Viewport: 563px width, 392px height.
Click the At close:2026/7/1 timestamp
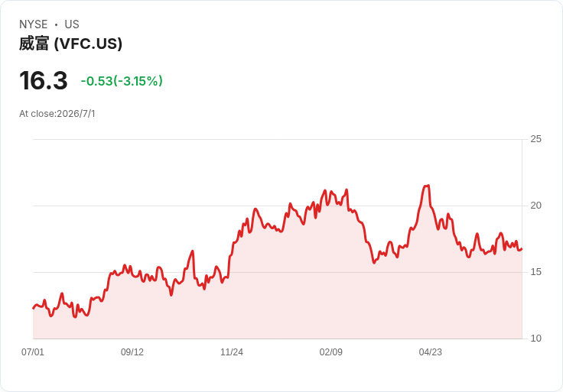pos(57,114)
